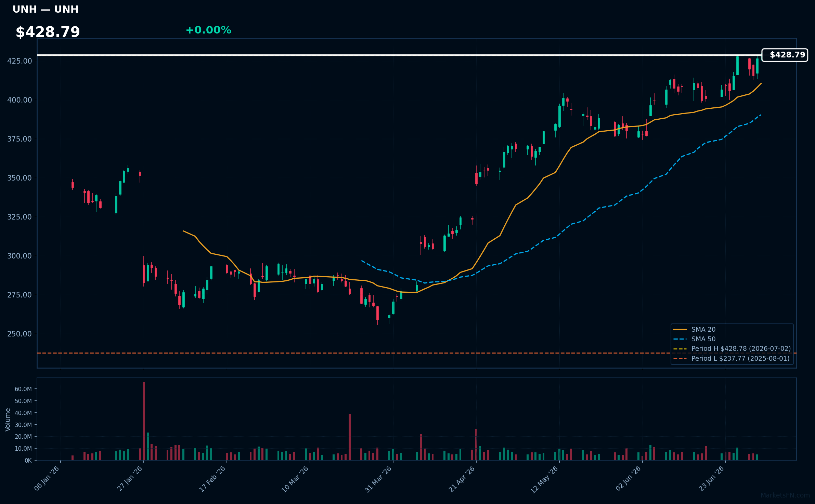
Task: Click the 17 Feb '26 date label
Action: click(x=213, y=479)
